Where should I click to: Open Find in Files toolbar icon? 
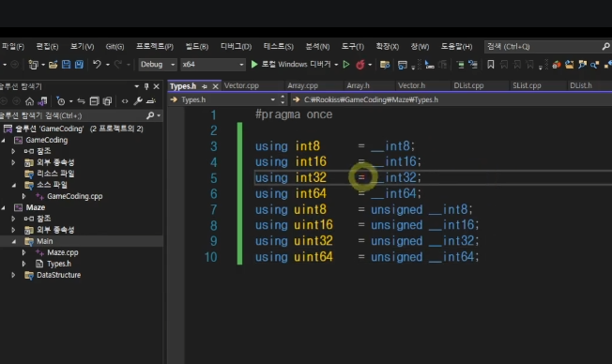pos(385,65)
